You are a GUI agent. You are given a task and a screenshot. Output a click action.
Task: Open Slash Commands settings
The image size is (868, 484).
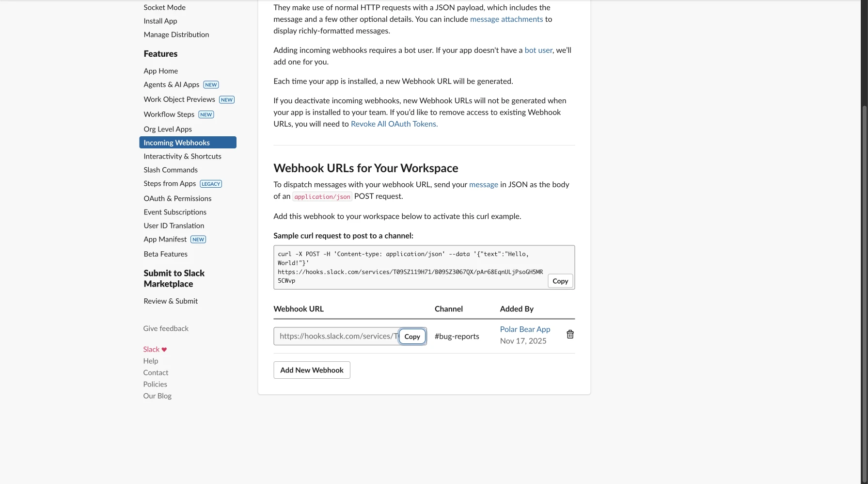coord(171,170)
